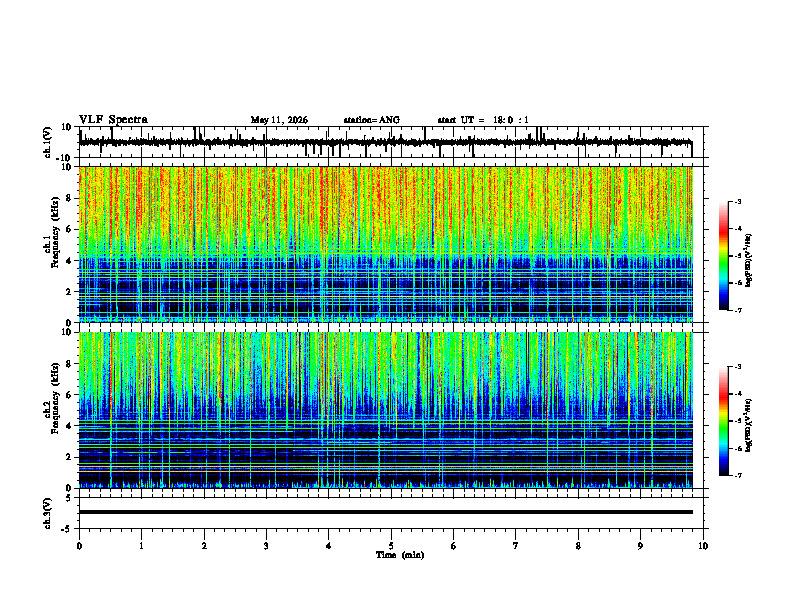
Task: Click the -7 value on lower color scale
Action: [x=738, y=476]
